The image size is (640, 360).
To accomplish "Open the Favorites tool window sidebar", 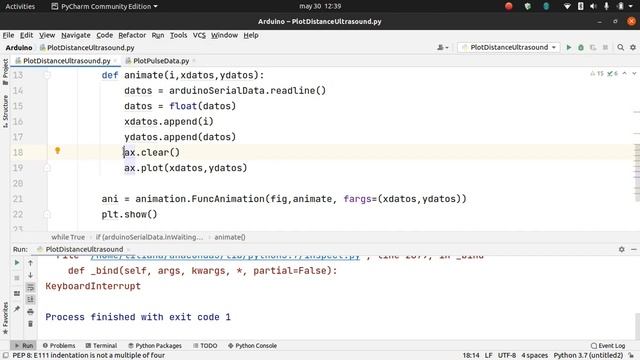I will (5, 318).
